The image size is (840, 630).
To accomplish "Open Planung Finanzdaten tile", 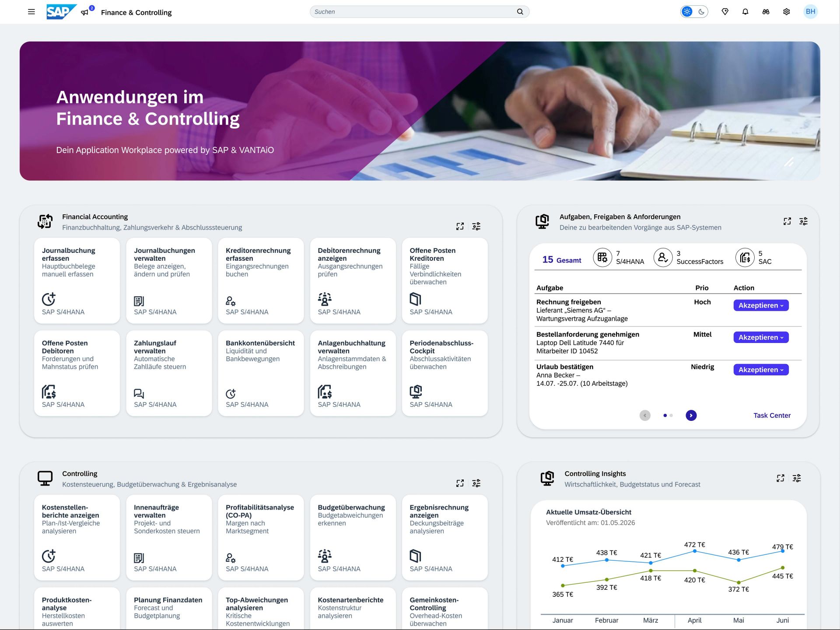I will click(169, 609).
